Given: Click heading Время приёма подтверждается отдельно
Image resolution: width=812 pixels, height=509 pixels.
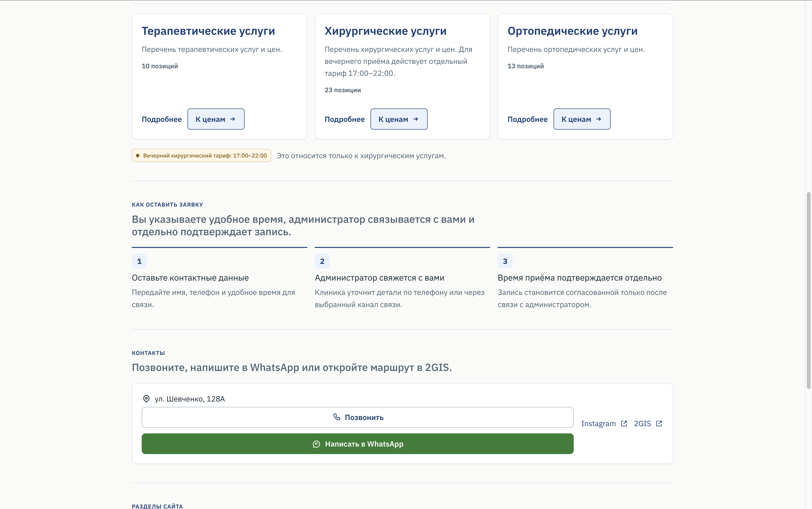Looking at the screenshot, I should tap(580, 278).
